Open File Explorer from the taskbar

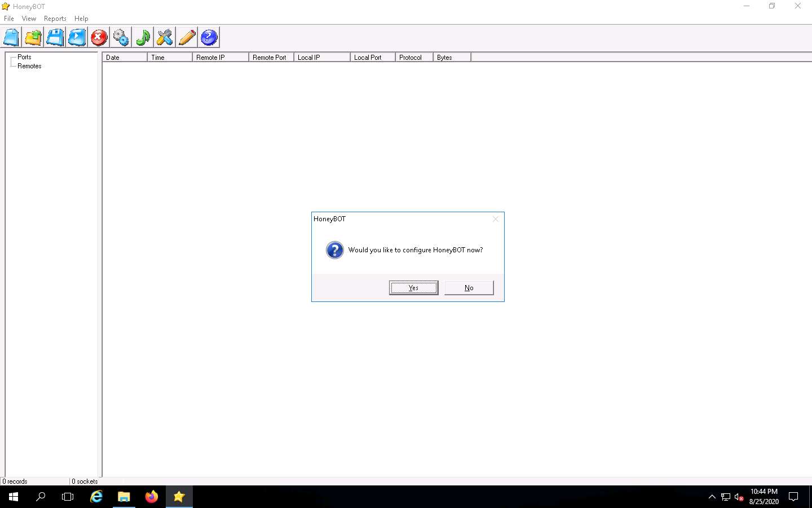[124, 497]
